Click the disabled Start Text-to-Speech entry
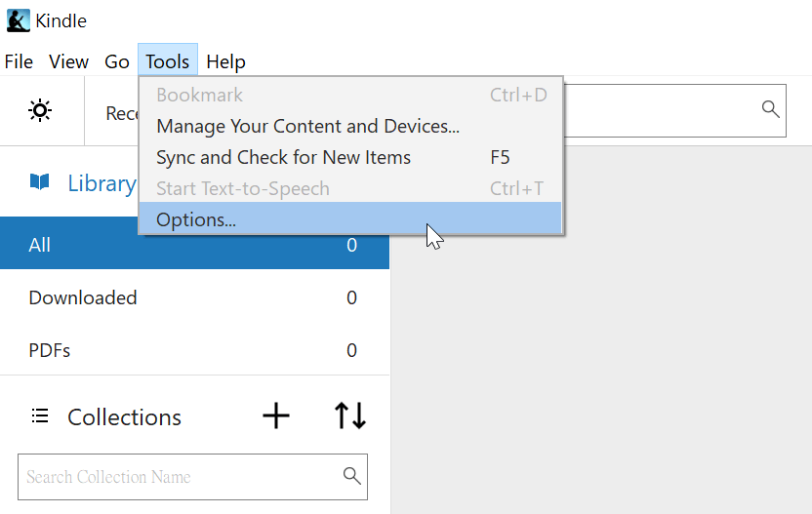Screen dimensions: 812x514 pyautogui.click(x=350, y=188)
